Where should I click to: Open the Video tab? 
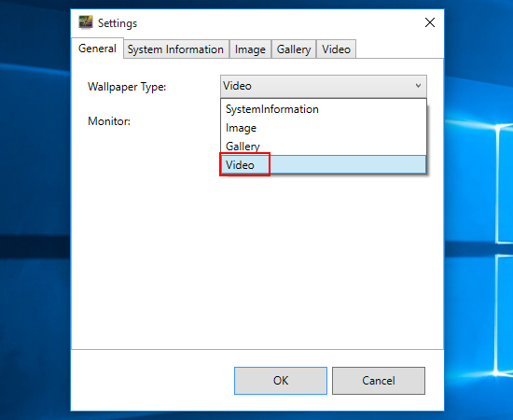click(x=336, y=49)
